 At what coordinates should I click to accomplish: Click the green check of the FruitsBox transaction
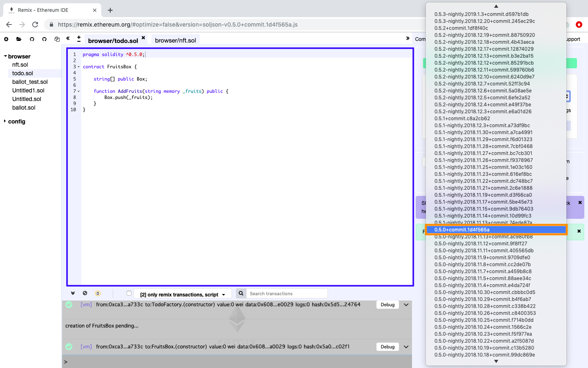tap(69, 347)
